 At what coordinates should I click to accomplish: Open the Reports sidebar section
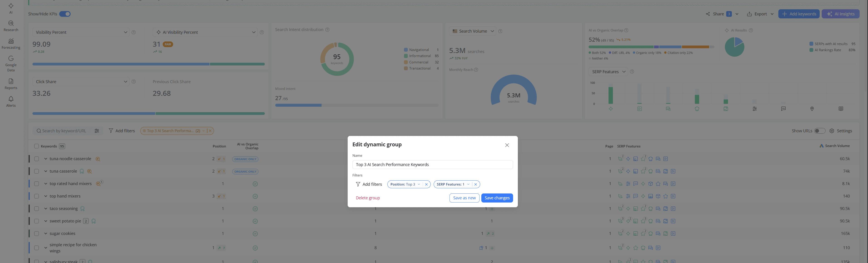click(x=11, y=84)
